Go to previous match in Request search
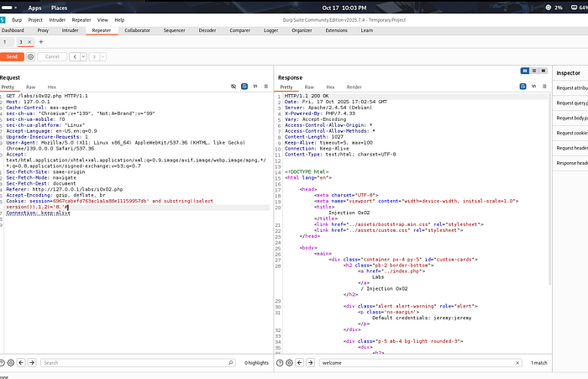The height and width of the screenshot is (379, 588). click(x=21, y=362)
